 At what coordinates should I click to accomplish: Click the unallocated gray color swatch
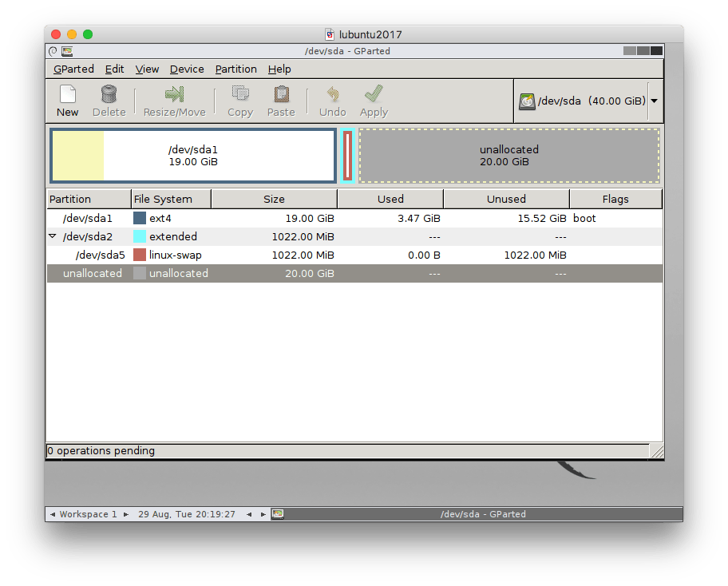point(140,273)
